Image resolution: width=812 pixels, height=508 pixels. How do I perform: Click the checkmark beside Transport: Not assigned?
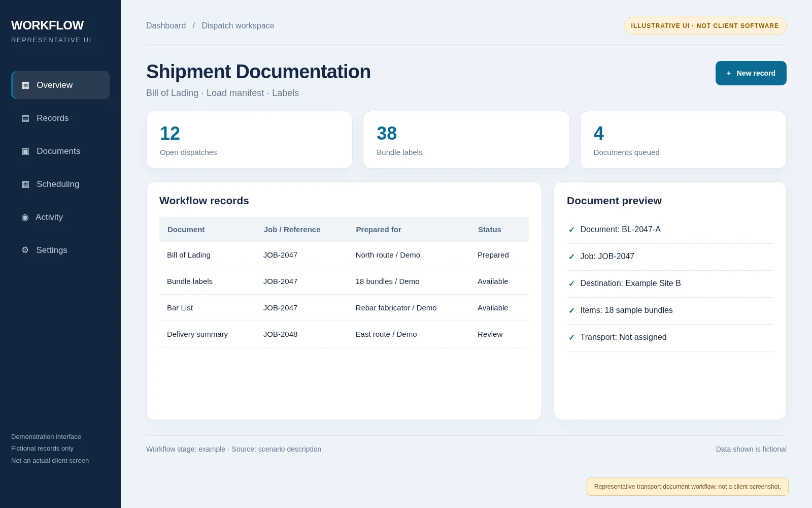coord(571,337)
